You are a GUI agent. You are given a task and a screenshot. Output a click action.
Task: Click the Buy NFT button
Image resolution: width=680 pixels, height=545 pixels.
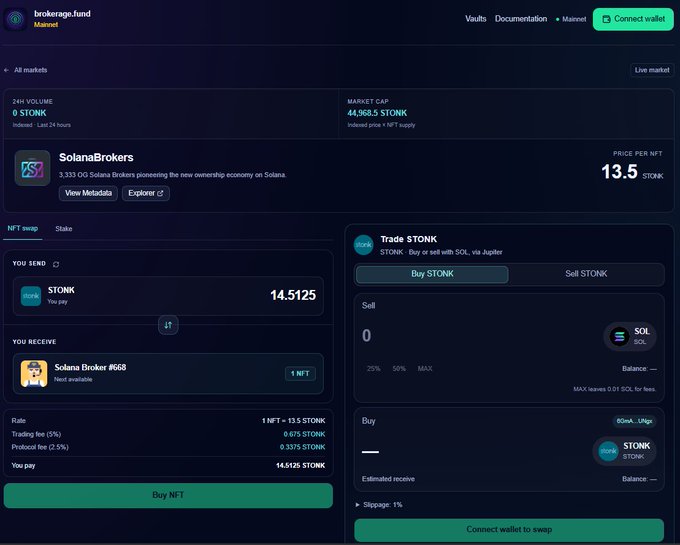click(168, 495)
